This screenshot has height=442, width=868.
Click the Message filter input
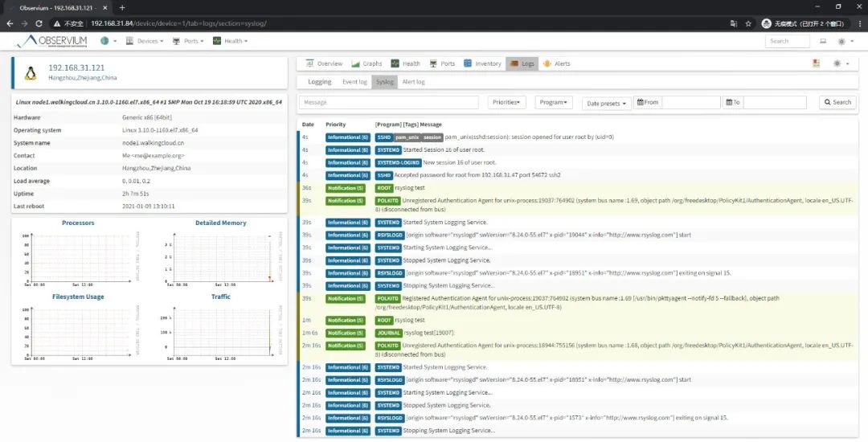[x=389, y=102]
